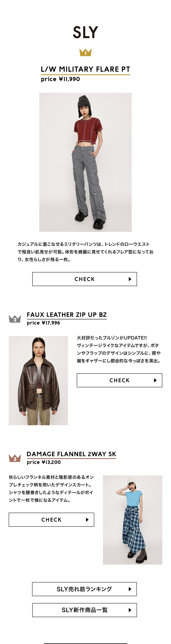Click the arrow on the faux leather CHECK button

[155, 380]
